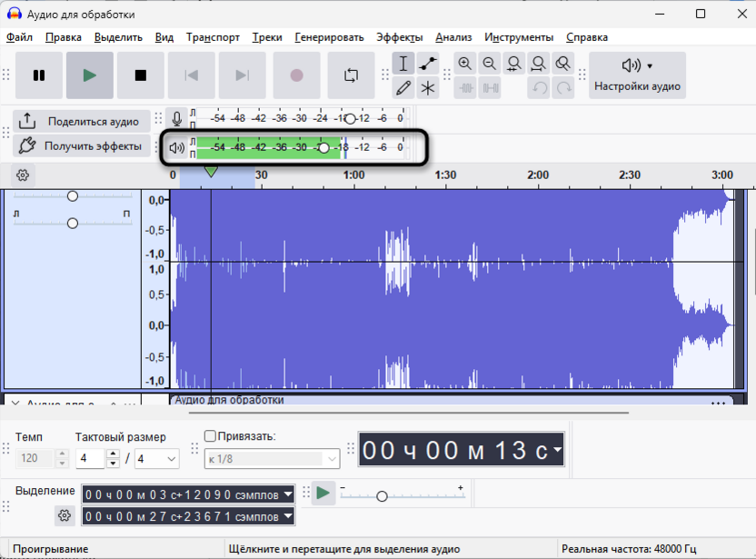Screen dimensions: 756x559
Task: Pause playback with the Pause button
Action: [x=39, y=75]
